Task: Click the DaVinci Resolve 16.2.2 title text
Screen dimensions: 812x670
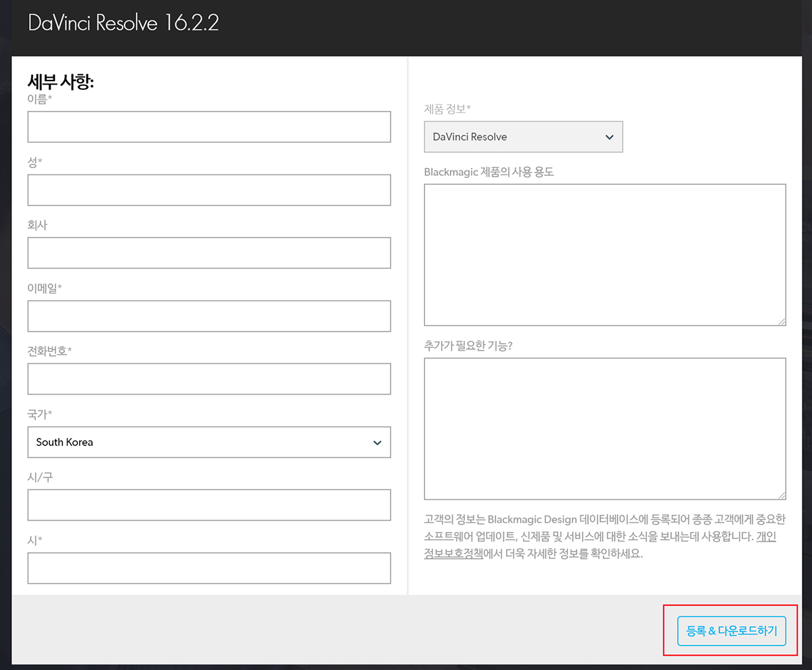Action: (x=123, y=23)
